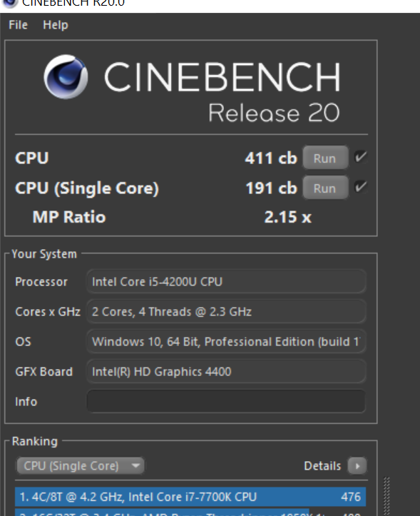Click the dotted panel resize grip
This screenshot has width=420, height=516.
(x=386, y=496)
